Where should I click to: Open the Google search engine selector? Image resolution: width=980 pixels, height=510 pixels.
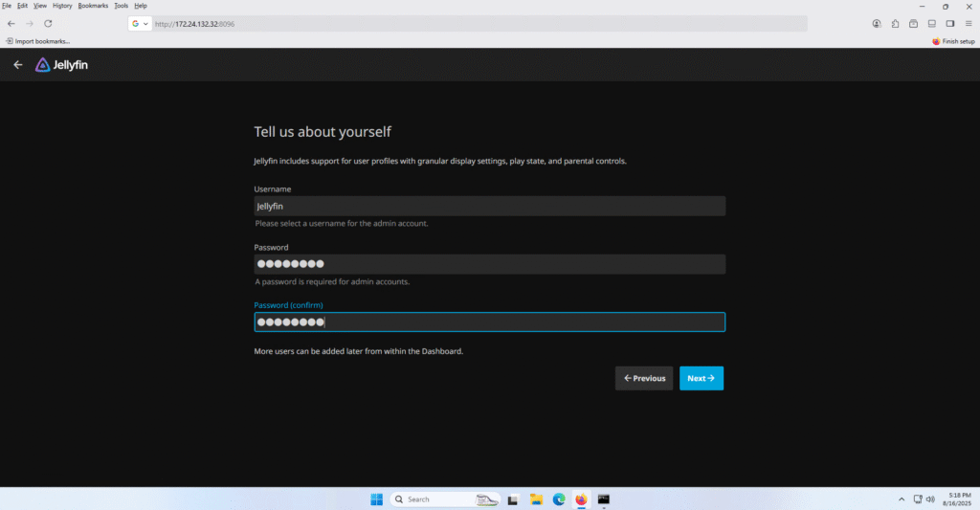[x=140, y=24]
